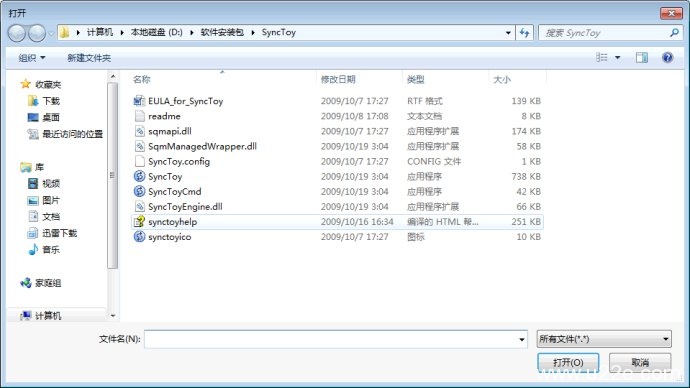Click the readme text file icon
The width and height of the screenshot is (690, 388).
click(139, 116)
